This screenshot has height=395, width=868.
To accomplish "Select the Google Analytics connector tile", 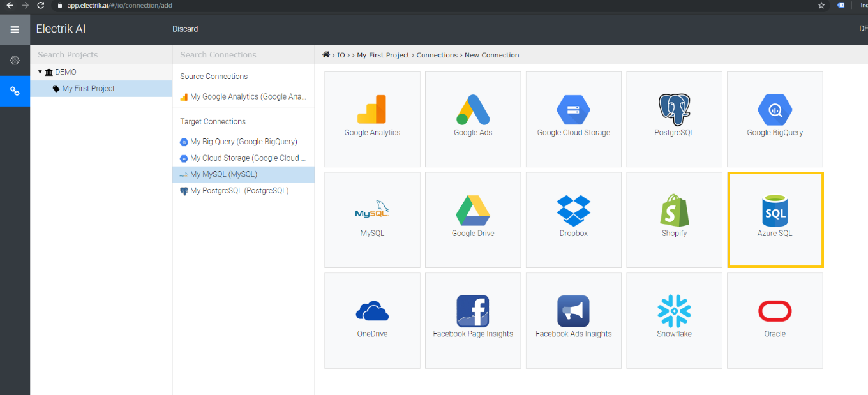I will (372, 119).
